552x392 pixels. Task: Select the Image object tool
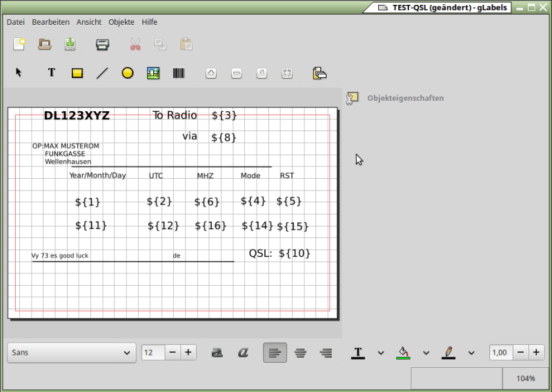click(153, 72)
